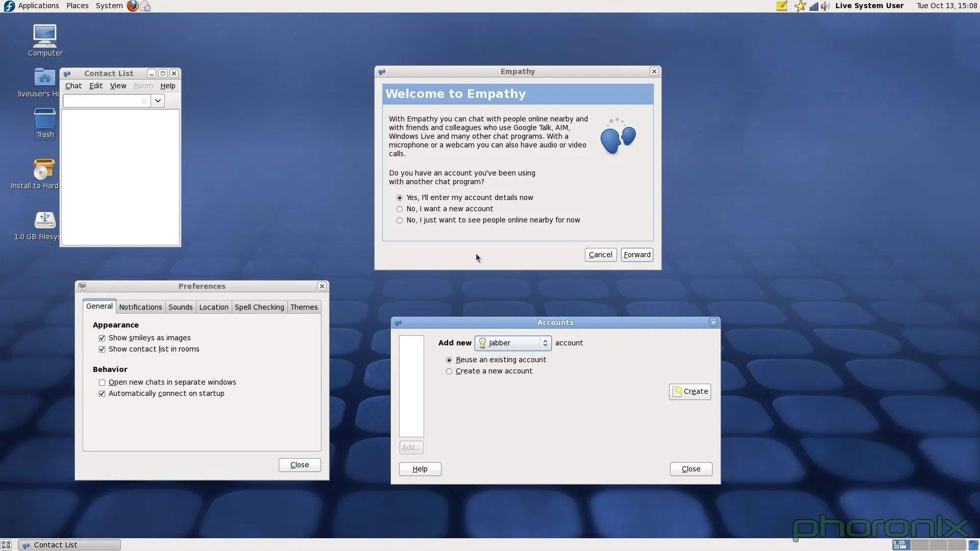Screen dimensions: 980x551
Task: Click the Empathy window menu icon in Contact List
Action: point(67,73)
